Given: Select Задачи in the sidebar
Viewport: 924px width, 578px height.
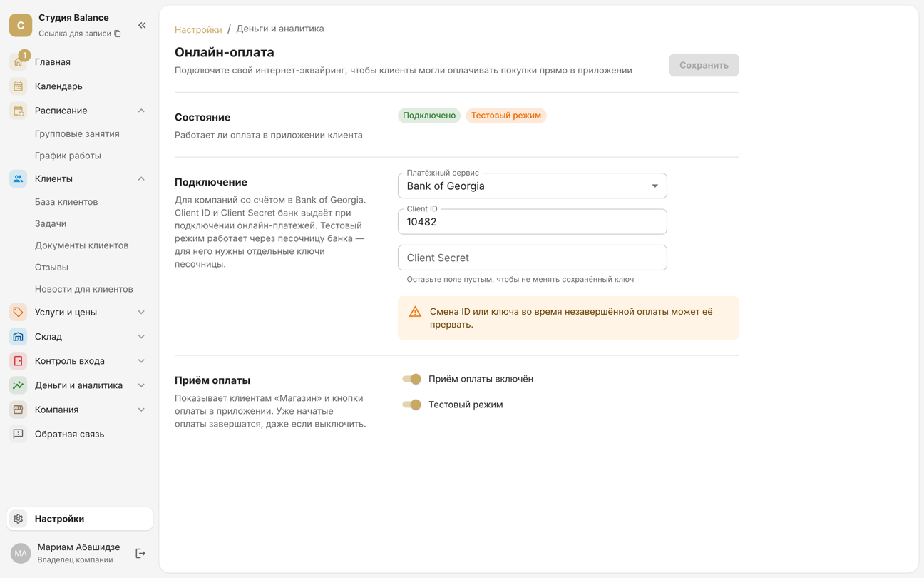Looking at the screenshot, I should [51, 223].
